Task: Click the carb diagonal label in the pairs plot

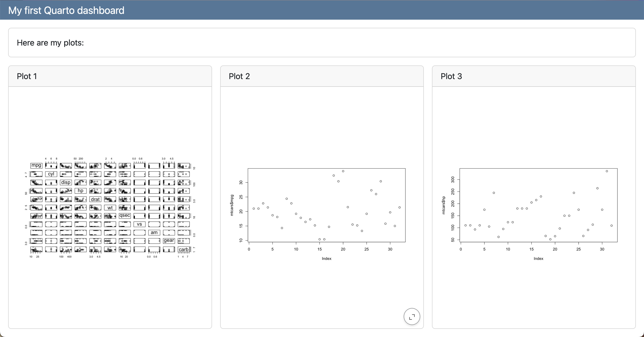Action: coord(184,250)
